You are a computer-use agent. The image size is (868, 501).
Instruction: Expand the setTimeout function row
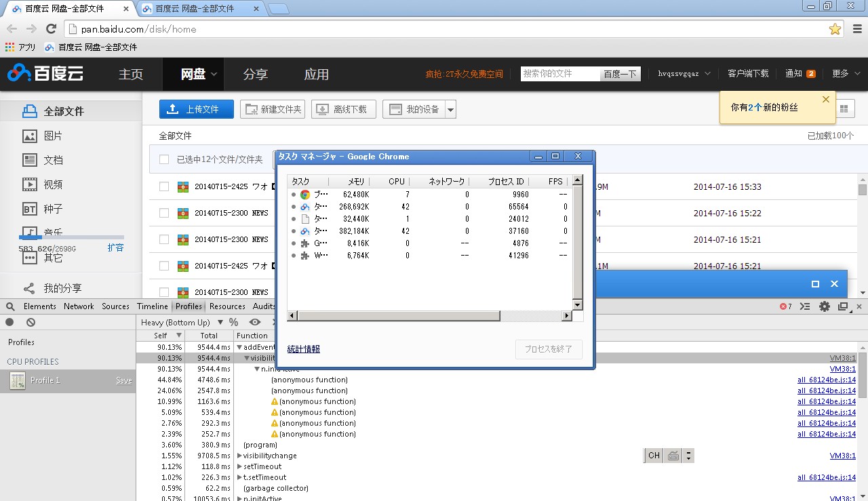tap(239, 466)
